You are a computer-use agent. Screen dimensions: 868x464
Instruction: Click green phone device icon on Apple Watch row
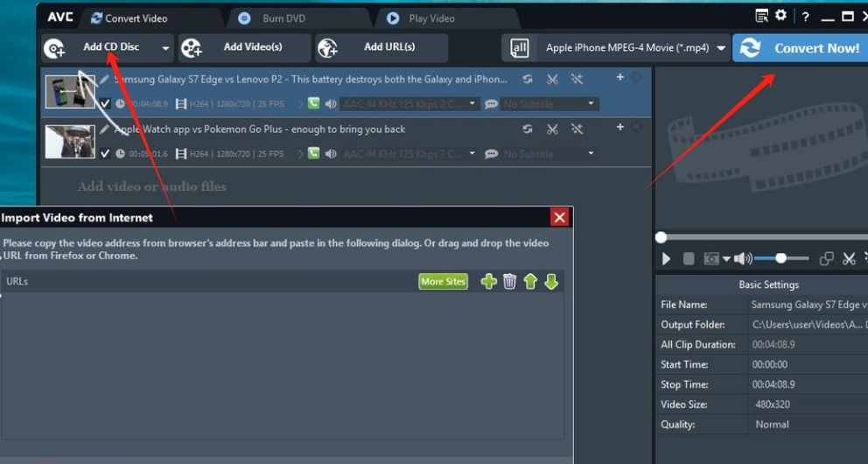click(x=314, y=153)
